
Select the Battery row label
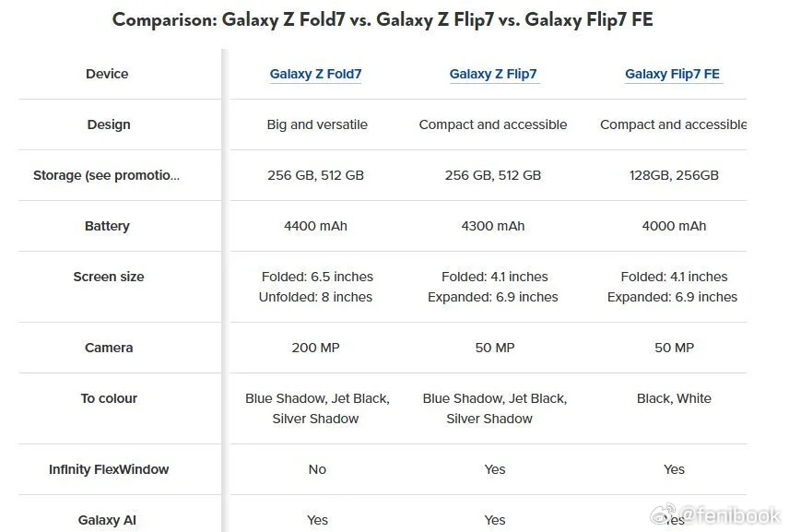pos(107,226)
